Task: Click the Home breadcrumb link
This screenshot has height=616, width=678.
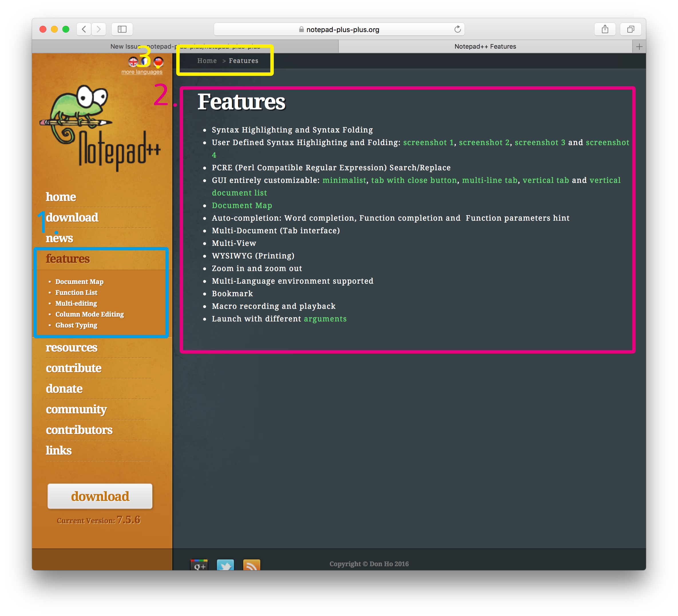Action: [x=207, y=61]
